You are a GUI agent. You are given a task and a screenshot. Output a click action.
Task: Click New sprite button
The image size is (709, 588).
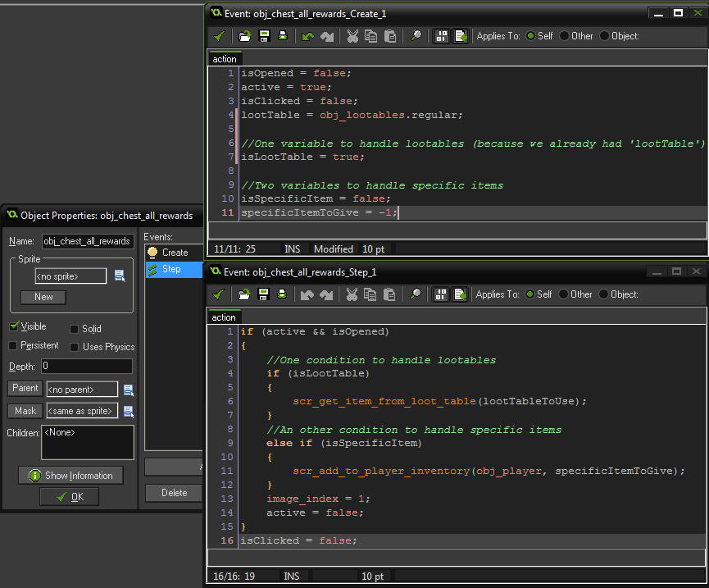coord(43,297)
